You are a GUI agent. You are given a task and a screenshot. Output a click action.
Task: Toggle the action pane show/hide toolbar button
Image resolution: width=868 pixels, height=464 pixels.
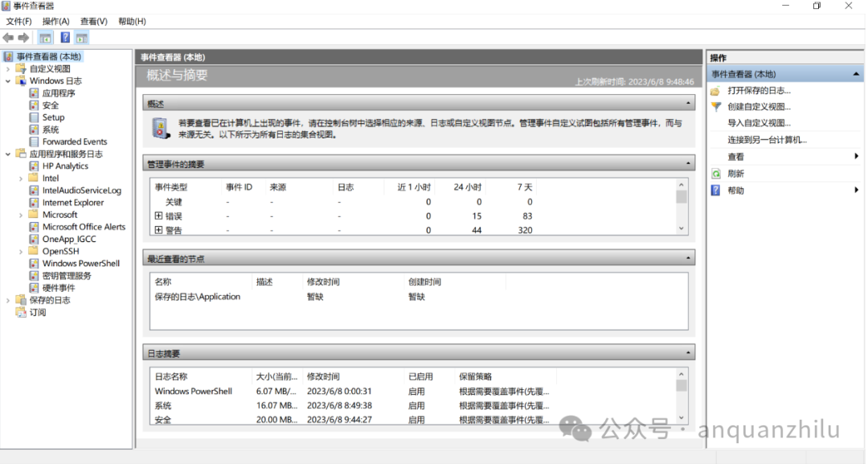tap(82, 38)
